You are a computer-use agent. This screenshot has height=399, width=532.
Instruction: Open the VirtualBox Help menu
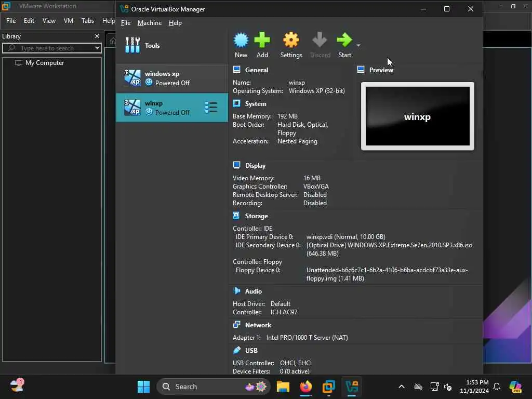[x=175, y=23]
